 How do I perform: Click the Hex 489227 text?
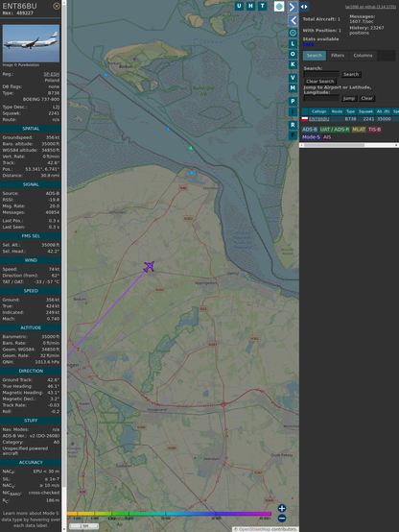coord(18,13)
